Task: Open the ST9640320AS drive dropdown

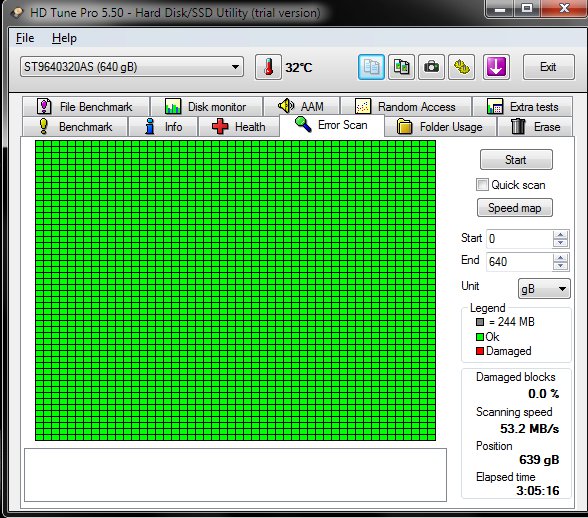Action: [x=132, y=67]
